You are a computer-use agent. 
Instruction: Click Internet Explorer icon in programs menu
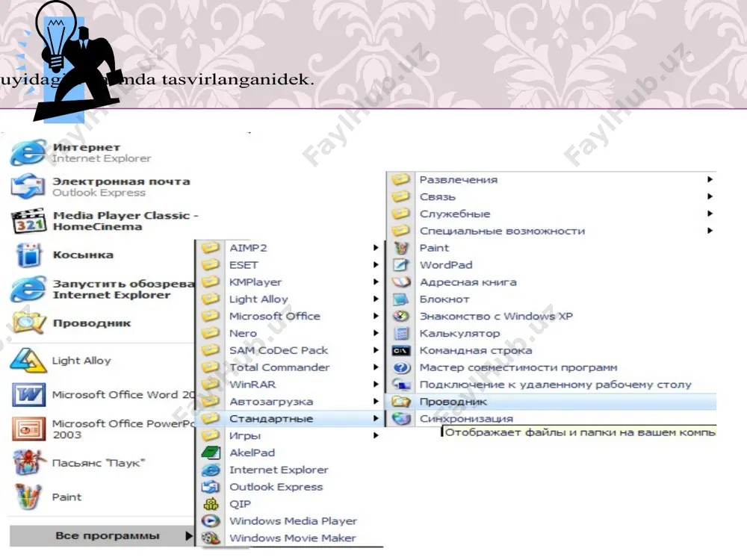pyautogui.click(x=211, y=470)
